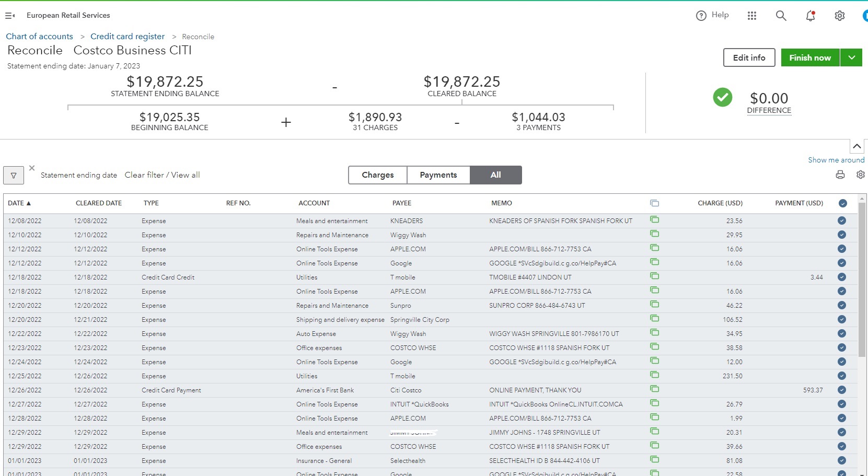Open the notifications bell
The image size is (868, 476).
pyautogui.click(x=811, y=16)
